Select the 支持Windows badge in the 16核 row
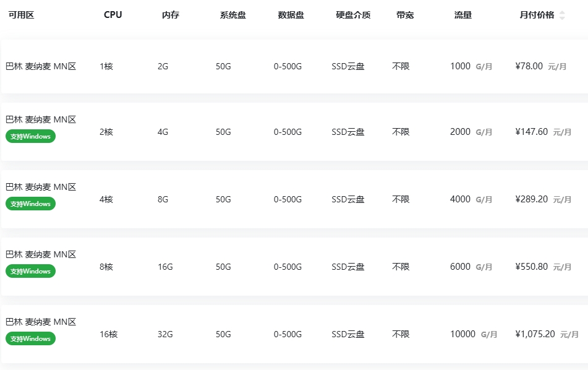The height and width of the screenshot is (370, 588). (30, 339)
